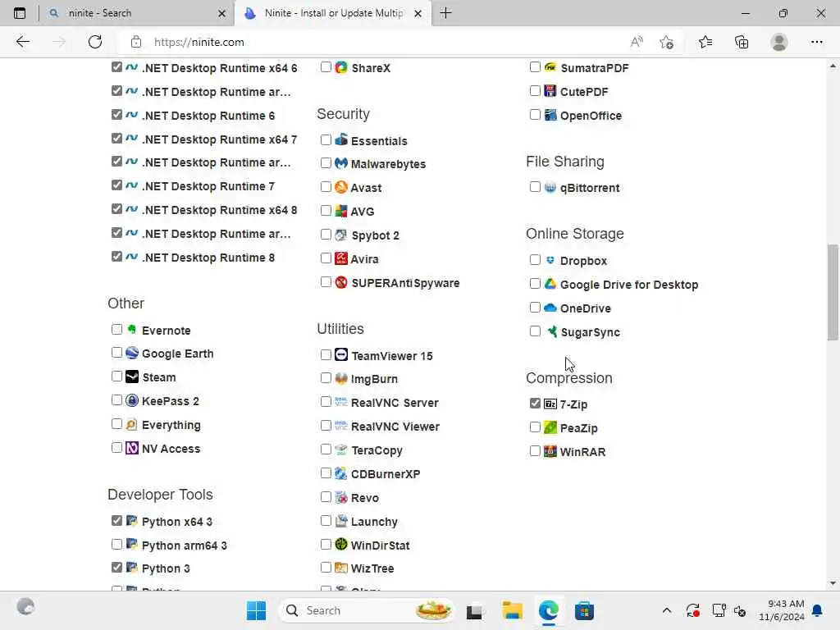Open Edge Settings and more menu
The image size is (840, 630).
coord(816,42)
